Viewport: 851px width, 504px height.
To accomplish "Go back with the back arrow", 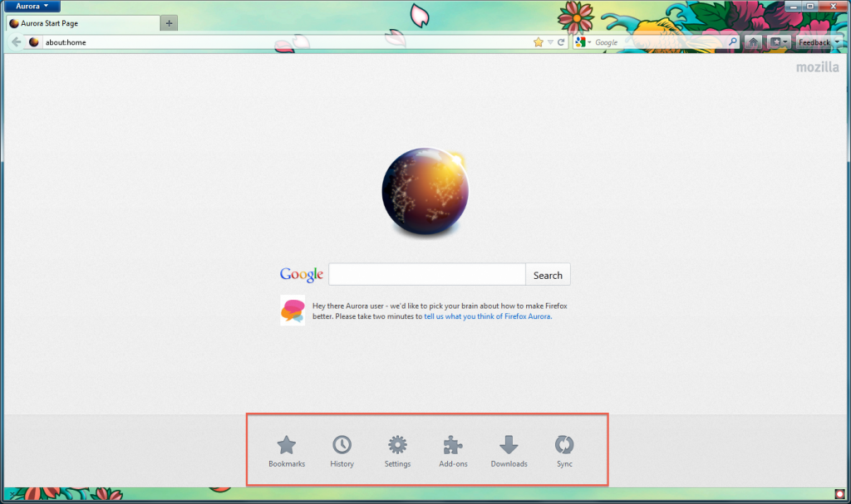I will pos(17,42).
